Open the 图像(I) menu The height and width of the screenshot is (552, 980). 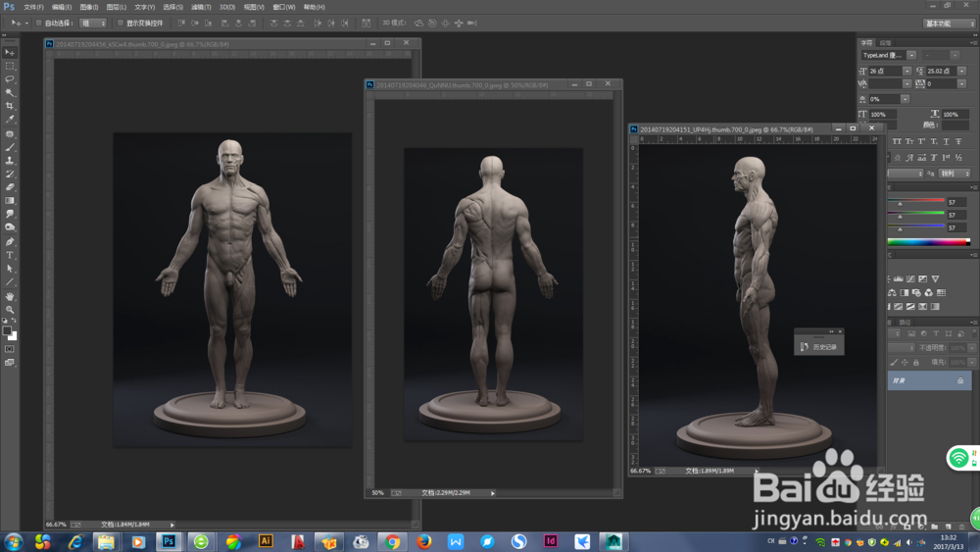[x=89, y=7]
